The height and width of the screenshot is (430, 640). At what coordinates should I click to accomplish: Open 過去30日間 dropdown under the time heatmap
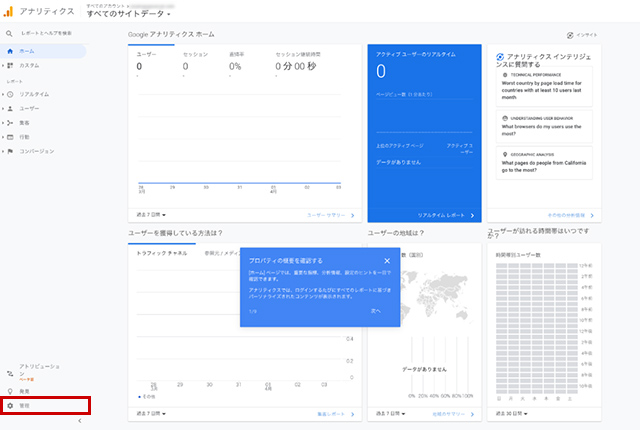pos(511,414)
